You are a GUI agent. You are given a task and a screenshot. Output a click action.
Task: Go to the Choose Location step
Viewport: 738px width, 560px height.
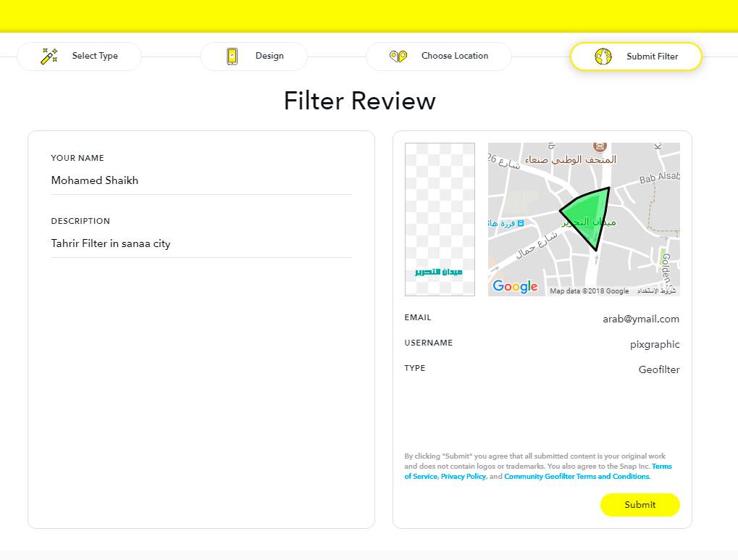439,56
